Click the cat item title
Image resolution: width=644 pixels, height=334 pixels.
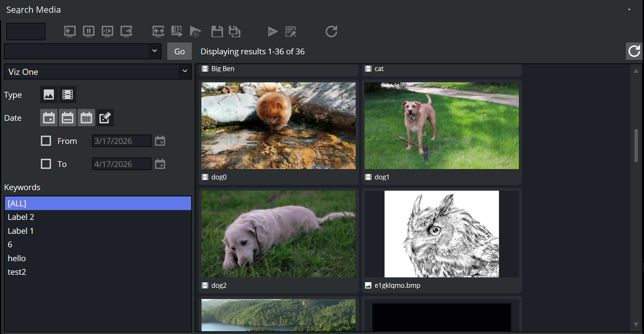point(379,69)
